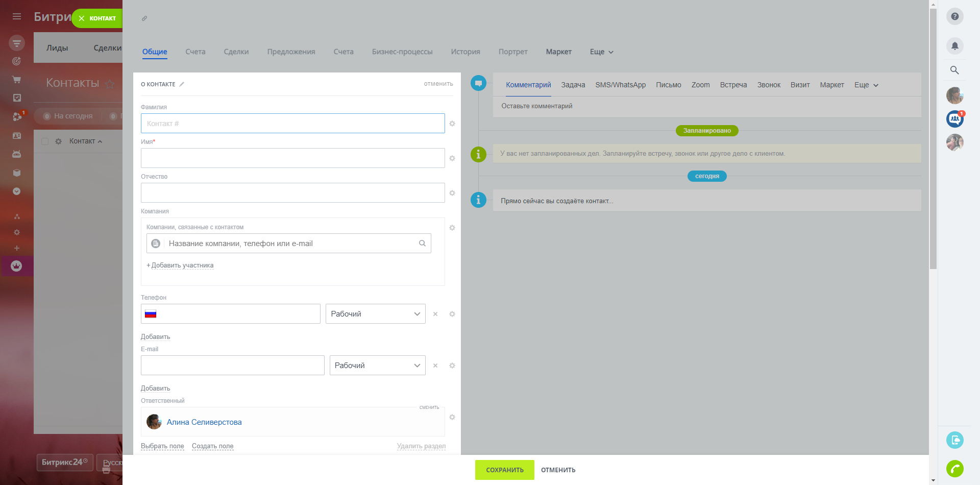This screenshot has height=485, width=980.
Task: Select the Письмо activity tab
Action: tap(669, 85)
